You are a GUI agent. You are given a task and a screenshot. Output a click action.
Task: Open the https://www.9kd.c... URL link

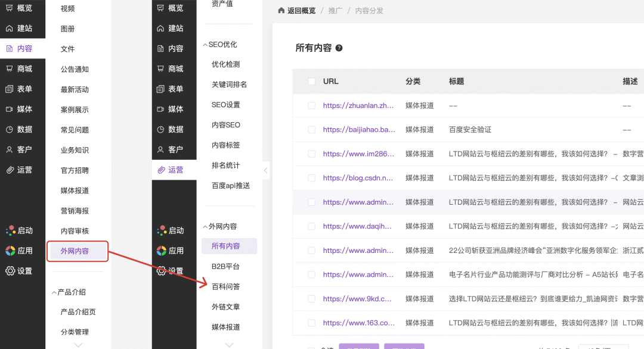[x=357, y=299]
